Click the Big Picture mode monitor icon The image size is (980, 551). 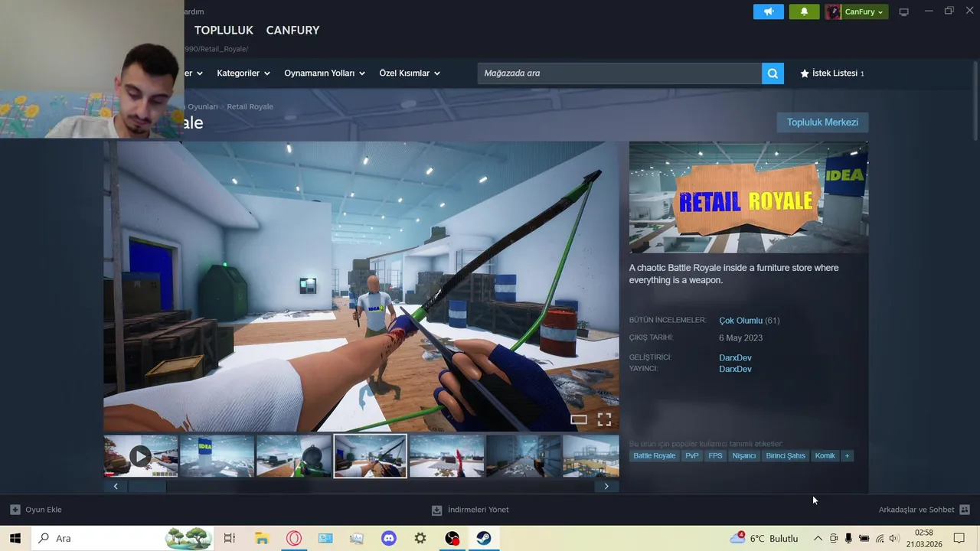pyautogui.click(x=904, y=11)
